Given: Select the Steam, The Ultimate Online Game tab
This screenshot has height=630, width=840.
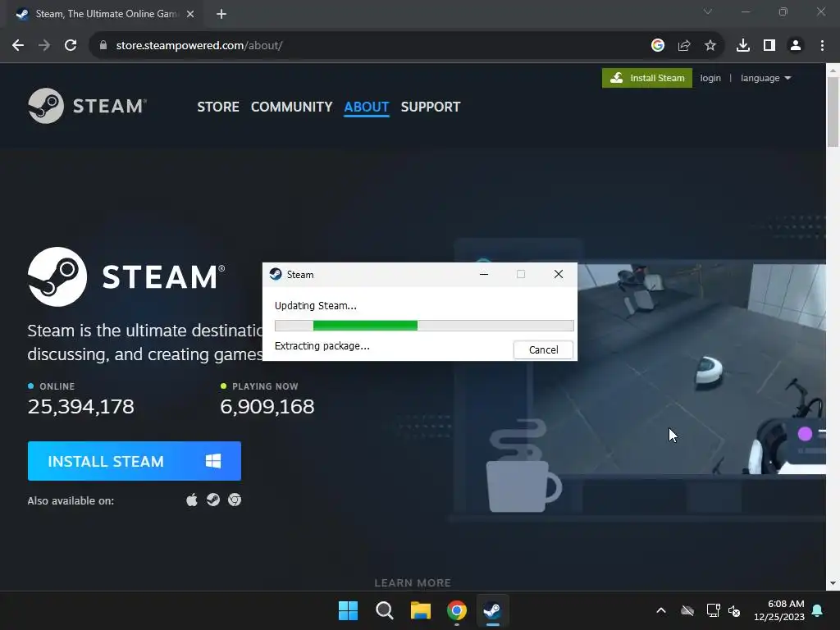Looking at the screenshot, I should coord(106,14).
